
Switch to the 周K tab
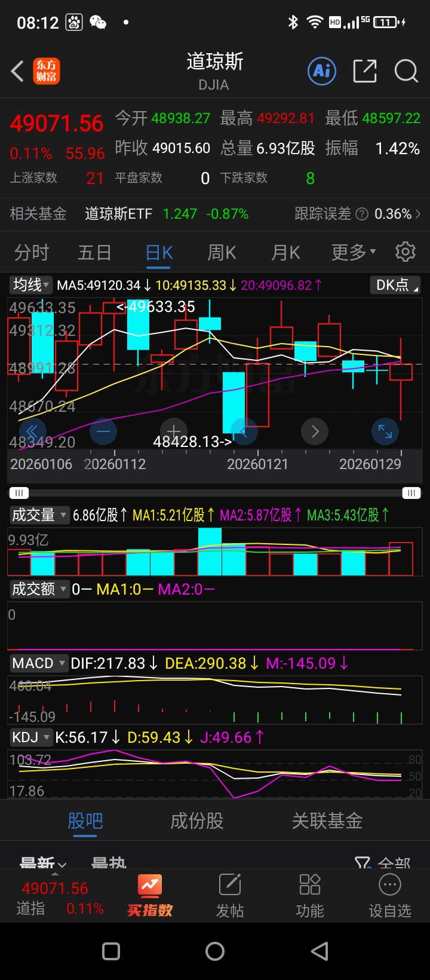(x=222, y=252)
